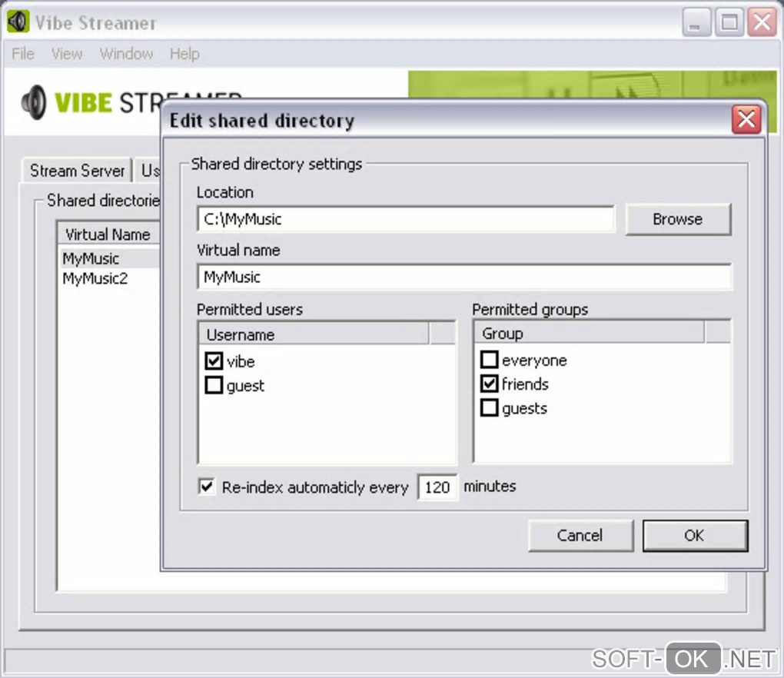Switch to the Stream Server tab
Screen dimensions: 784x678
[x=77, y=171]
